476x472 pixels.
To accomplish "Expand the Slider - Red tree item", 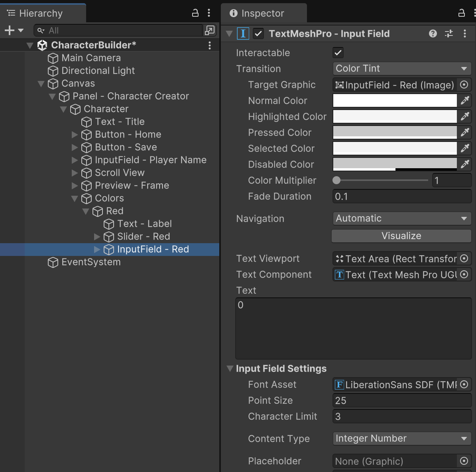I will (x=97, y=237).
